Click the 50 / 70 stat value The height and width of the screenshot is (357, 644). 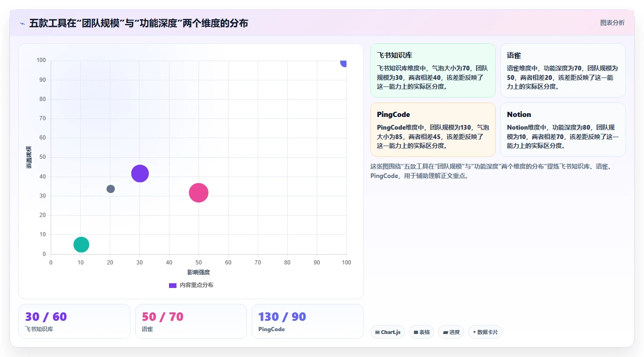162,317
